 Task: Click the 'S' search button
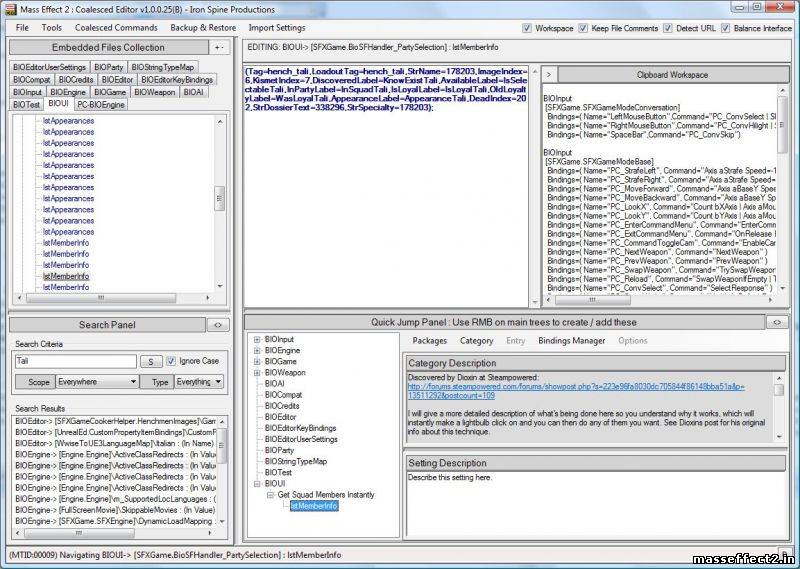pyautogui.click(x=151, y=361)
